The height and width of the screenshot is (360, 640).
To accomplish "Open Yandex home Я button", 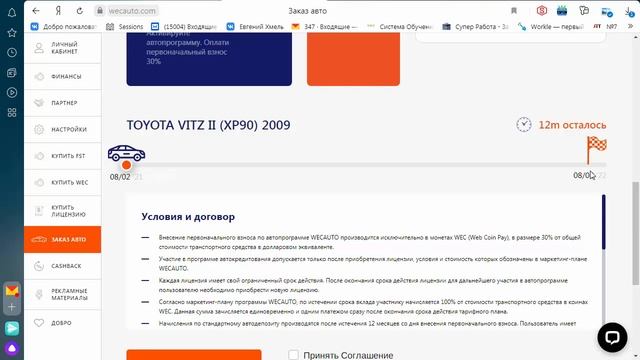I will [58, 11].
